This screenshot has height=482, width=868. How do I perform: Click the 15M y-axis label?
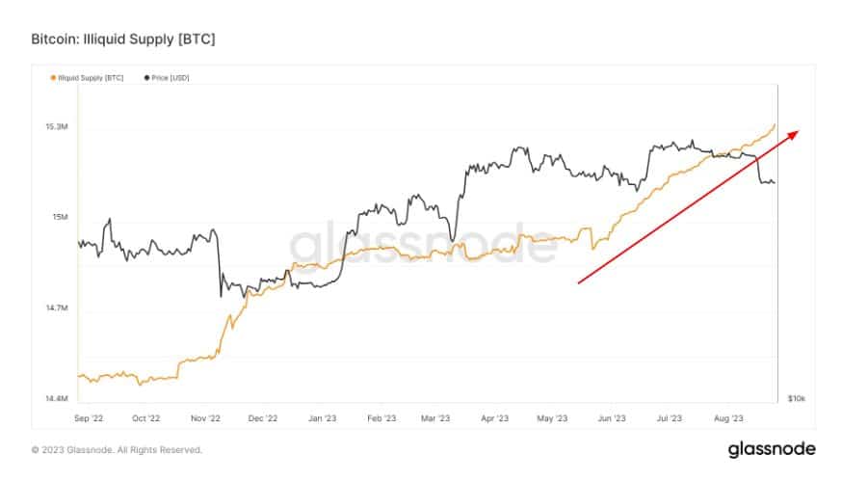pos(60,217)
